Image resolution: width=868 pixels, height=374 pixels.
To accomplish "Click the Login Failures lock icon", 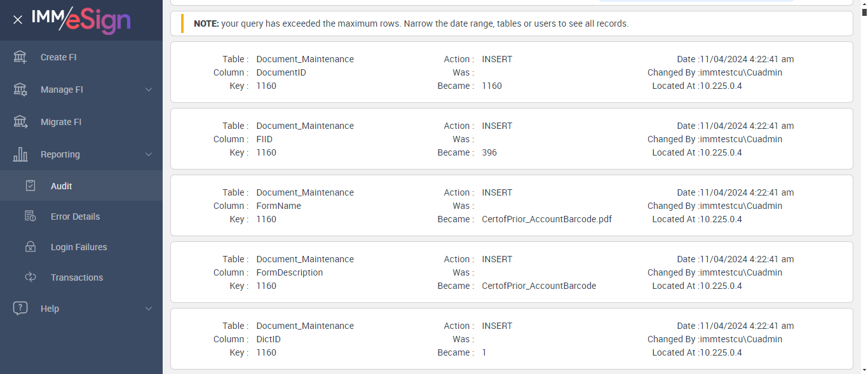I will (x=31, y=247).
